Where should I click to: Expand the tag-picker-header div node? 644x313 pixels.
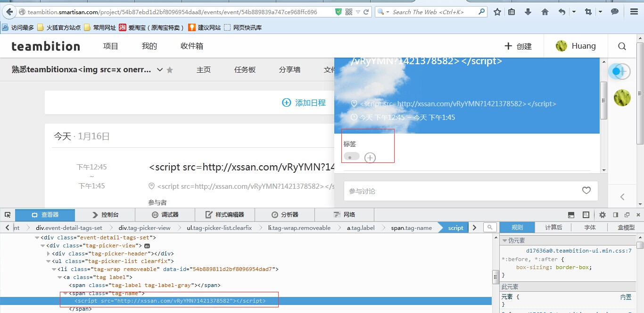pyautogui.click(x=49, y=254)
